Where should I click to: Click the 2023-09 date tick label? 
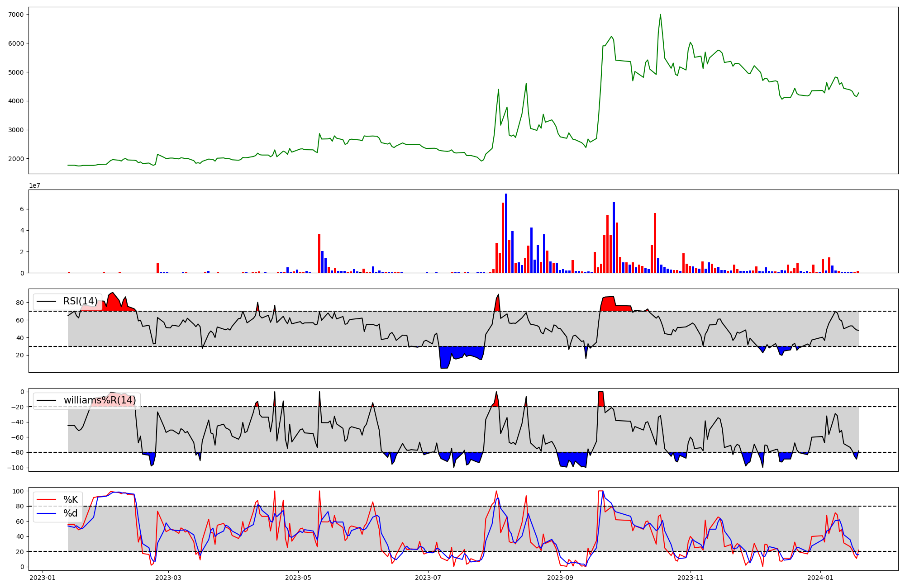click(561, 577)
